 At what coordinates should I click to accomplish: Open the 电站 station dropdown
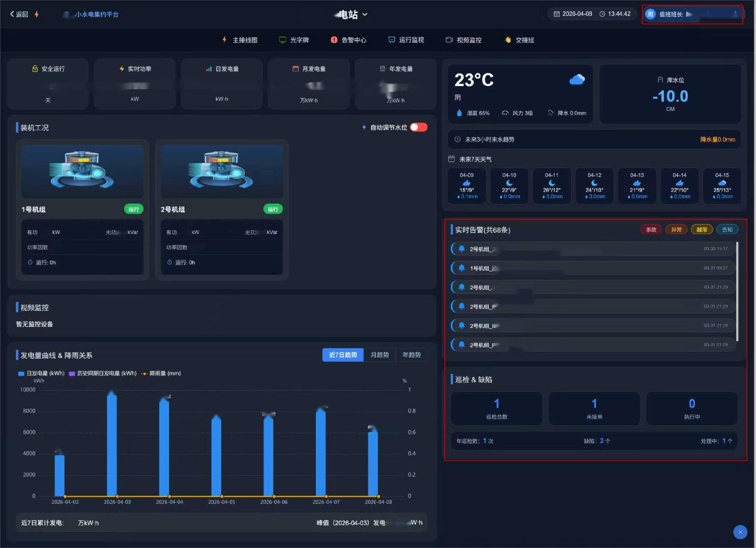pos(364,14)
